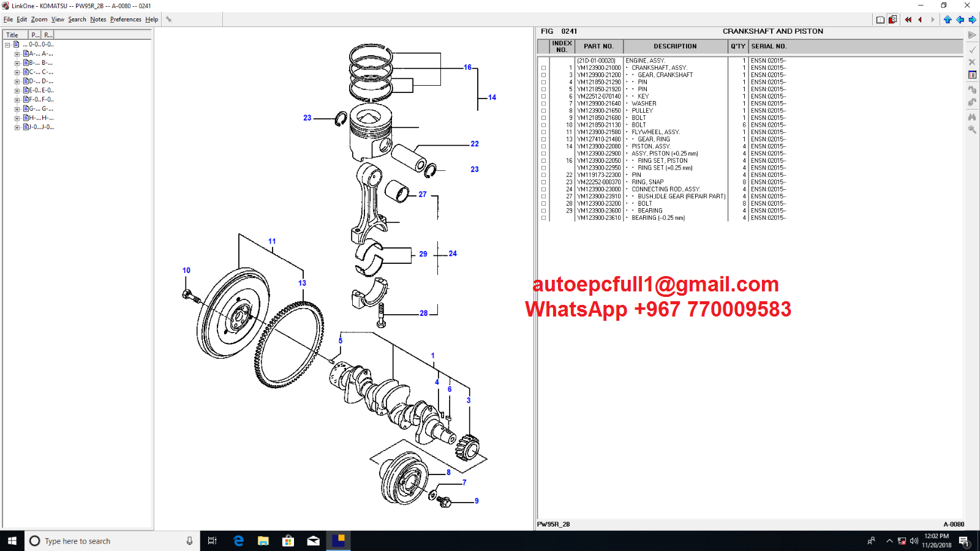Image resolution: width=980 pixels, height=551 pixels.
Task: Go to previous page with red arrow
Action: coord(920,20)
